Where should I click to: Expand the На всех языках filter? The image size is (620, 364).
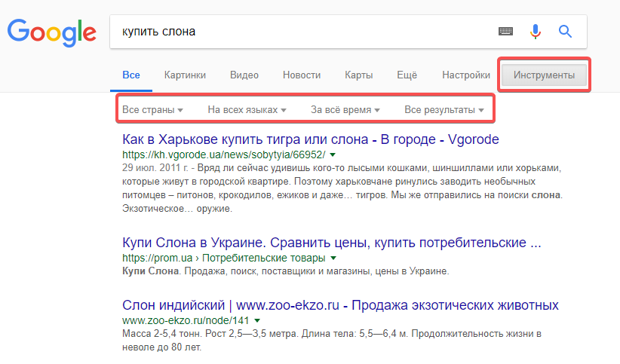click(247, 110)
